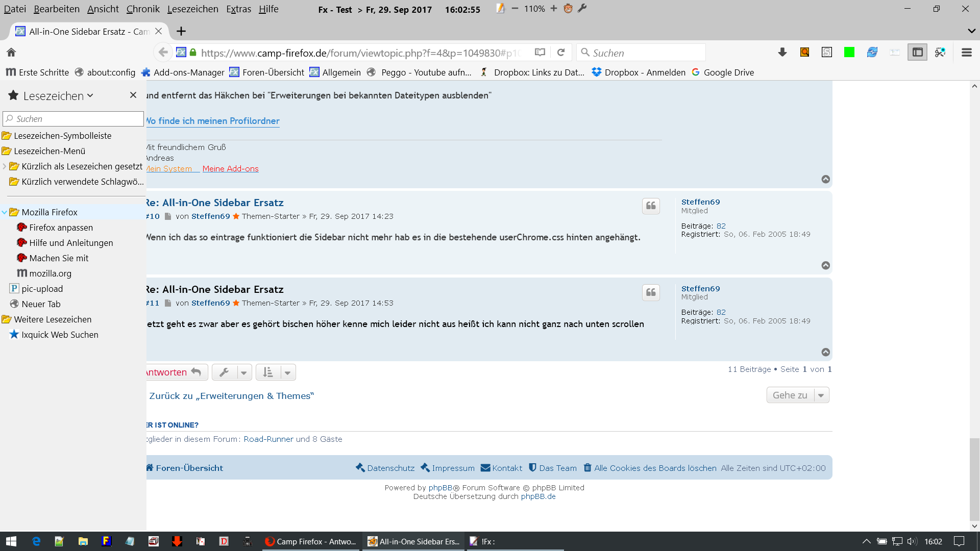Toggle reader view icon in URL bar

540,53
